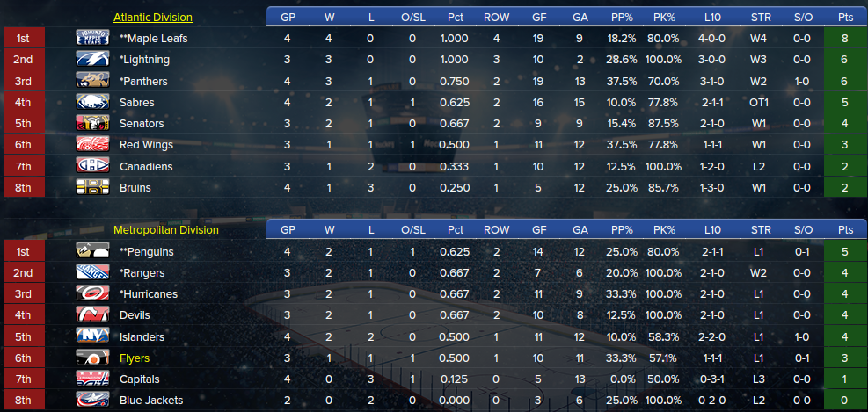Open the Atlantic Division link

click(153, 17)
